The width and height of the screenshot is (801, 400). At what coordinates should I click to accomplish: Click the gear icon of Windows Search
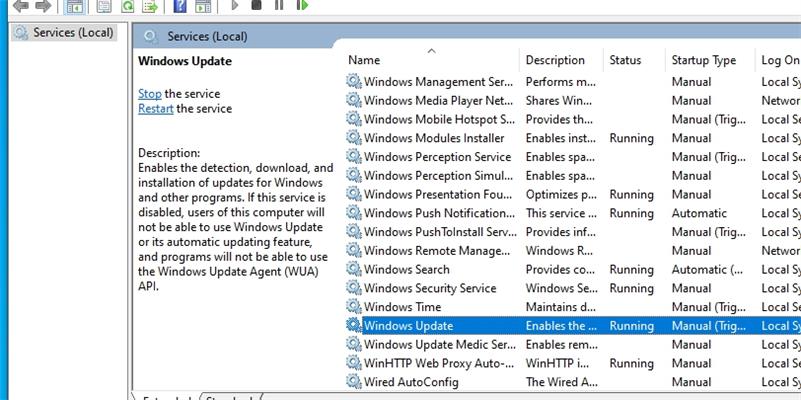354,269
